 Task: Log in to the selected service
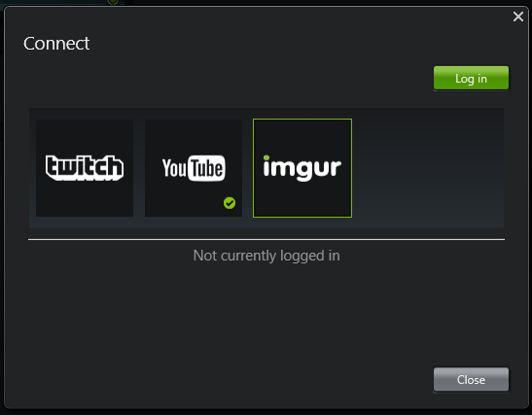471,78
